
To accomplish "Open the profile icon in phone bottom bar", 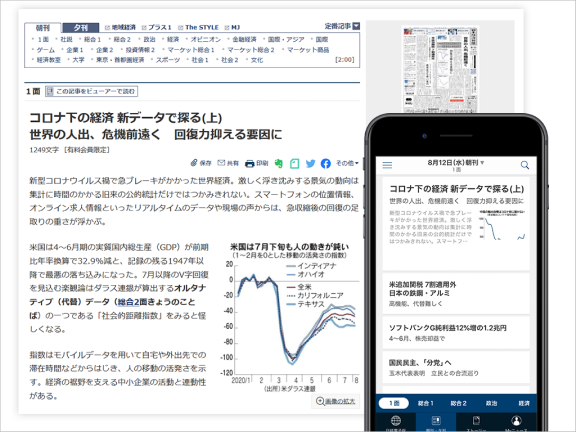I will point(516,421).
